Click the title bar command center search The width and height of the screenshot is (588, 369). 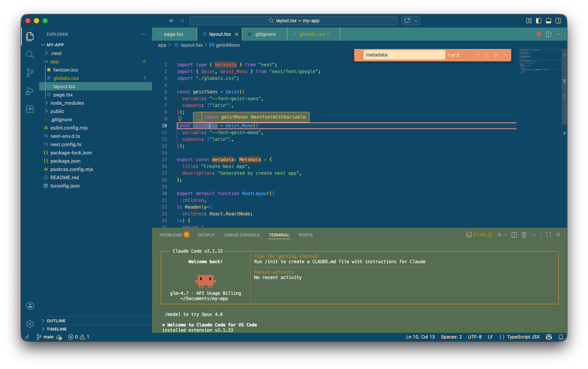click(x=293, y=21)
